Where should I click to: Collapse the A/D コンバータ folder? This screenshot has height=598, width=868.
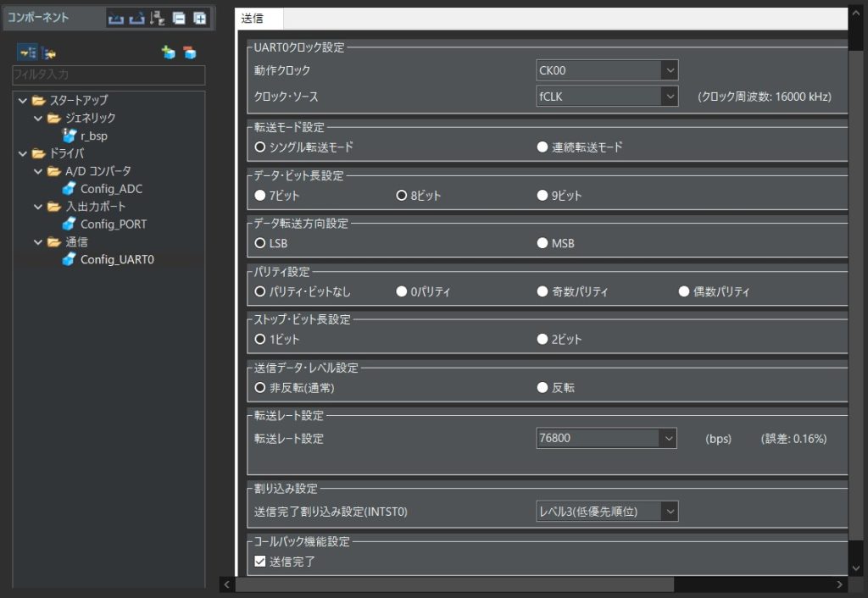[37, 171]
